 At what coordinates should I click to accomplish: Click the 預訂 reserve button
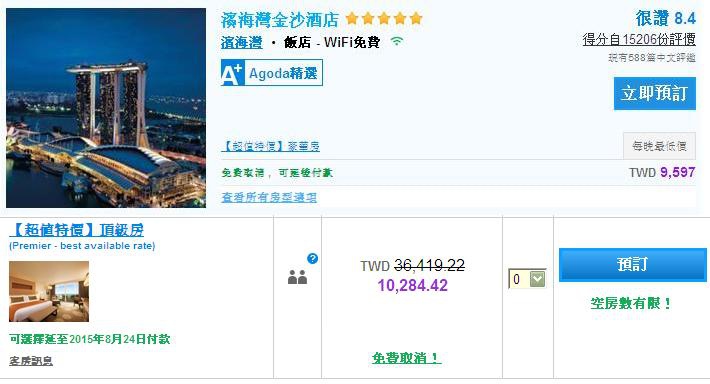click(x=633, y=264)
